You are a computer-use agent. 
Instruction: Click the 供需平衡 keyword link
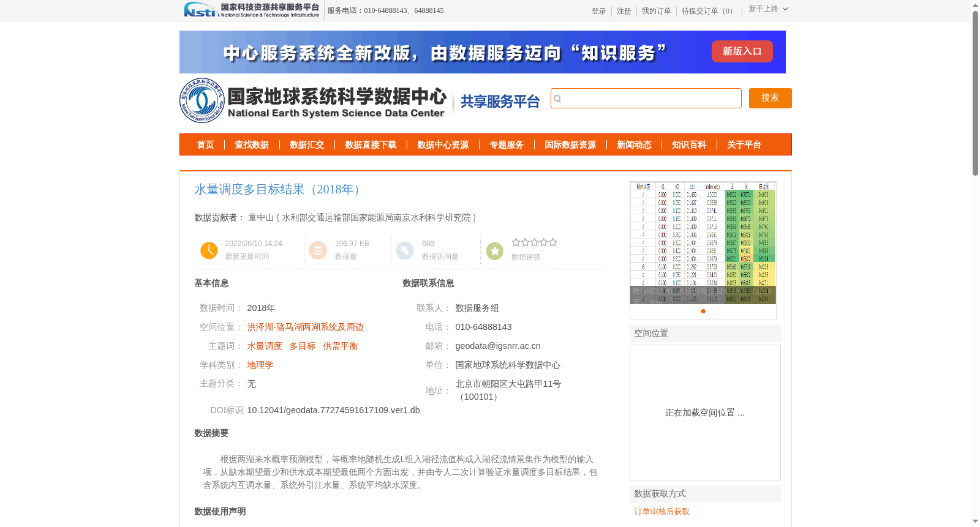pos(341,346)
